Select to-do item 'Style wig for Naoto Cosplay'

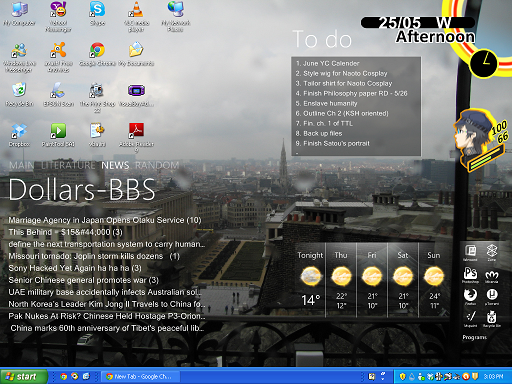(x=341, y=73)
